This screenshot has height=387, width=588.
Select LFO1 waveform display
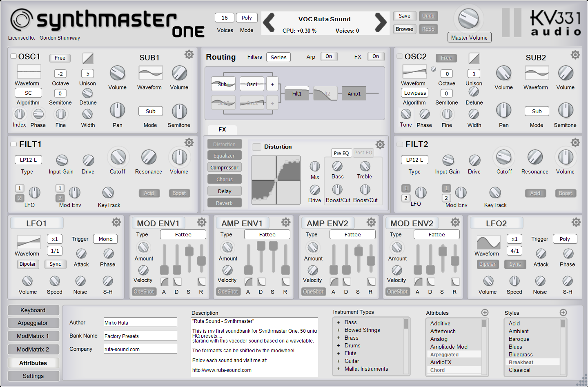point(29,242)
